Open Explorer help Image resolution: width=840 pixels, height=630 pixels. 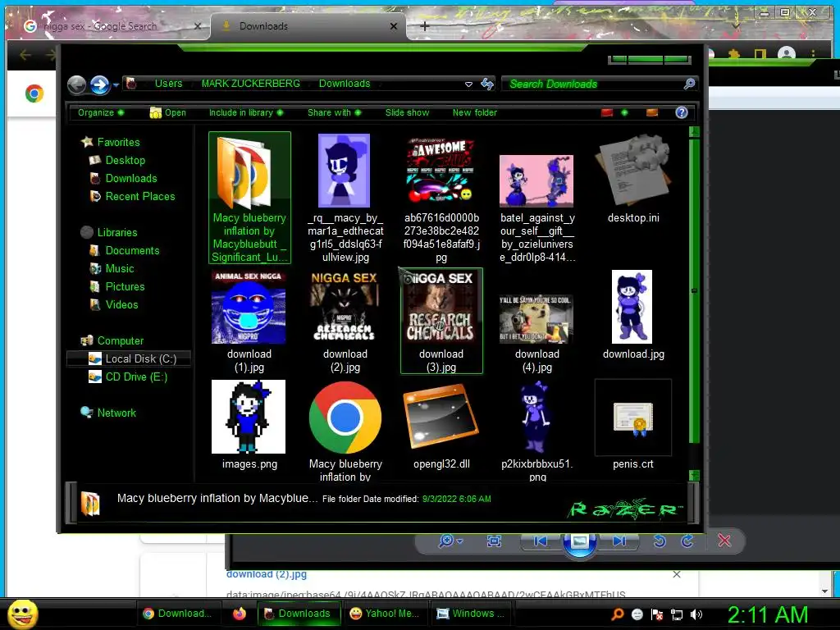coord(682,112)
